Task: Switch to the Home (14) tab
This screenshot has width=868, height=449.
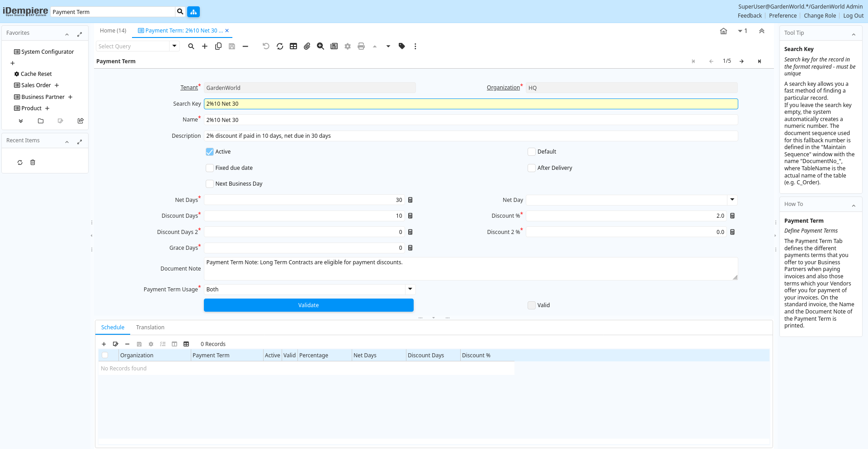Action: coord(113,31)
